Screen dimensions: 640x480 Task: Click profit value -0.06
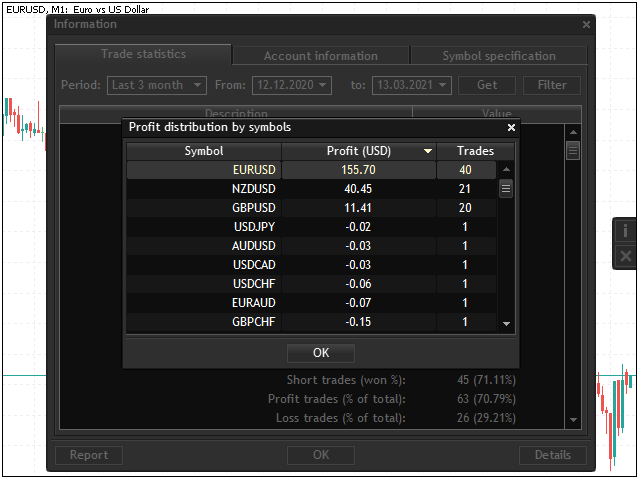click(358, 284)
